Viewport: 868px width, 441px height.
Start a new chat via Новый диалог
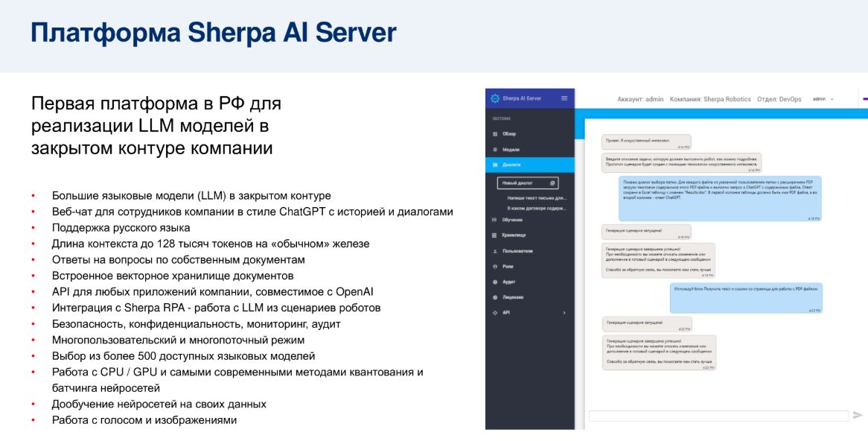tap(528, 183)
